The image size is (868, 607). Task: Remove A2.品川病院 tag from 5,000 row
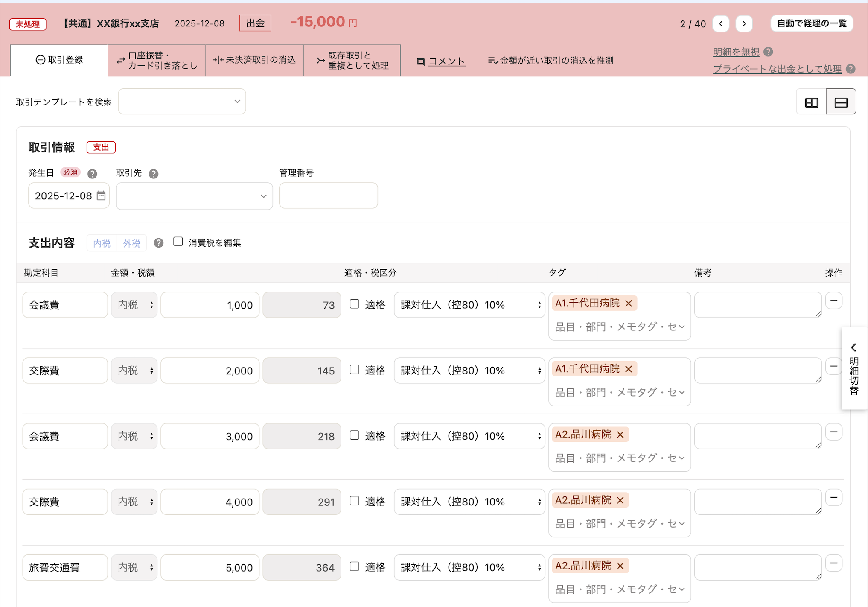point(620,566)
